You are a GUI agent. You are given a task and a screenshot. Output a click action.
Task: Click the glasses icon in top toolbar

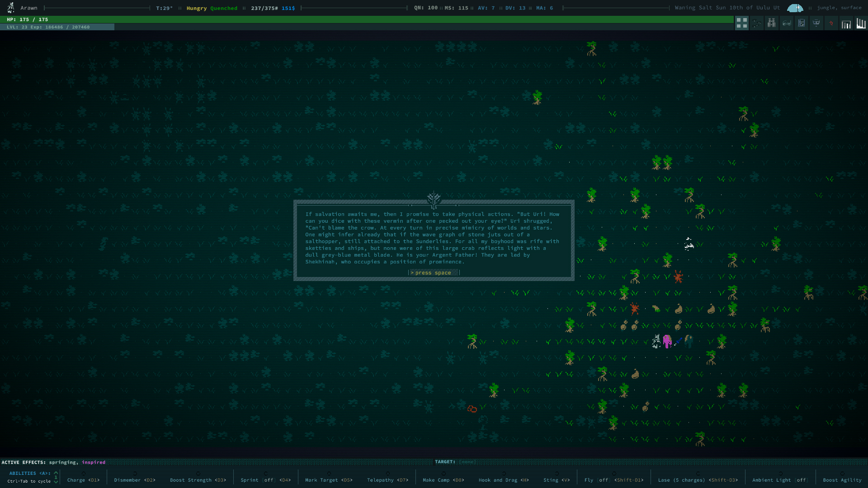(x=787, y=23)
